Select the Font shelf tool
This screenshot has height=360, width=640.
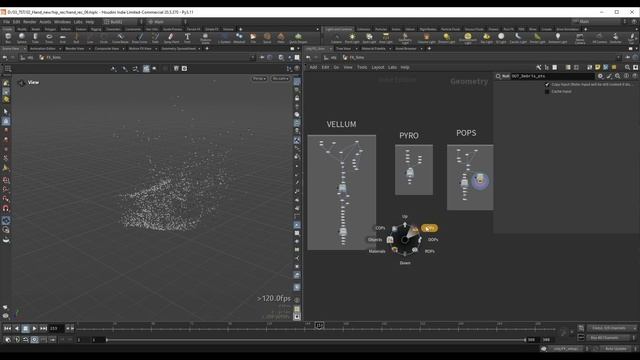pyautogui.click(x=187, y=38)
